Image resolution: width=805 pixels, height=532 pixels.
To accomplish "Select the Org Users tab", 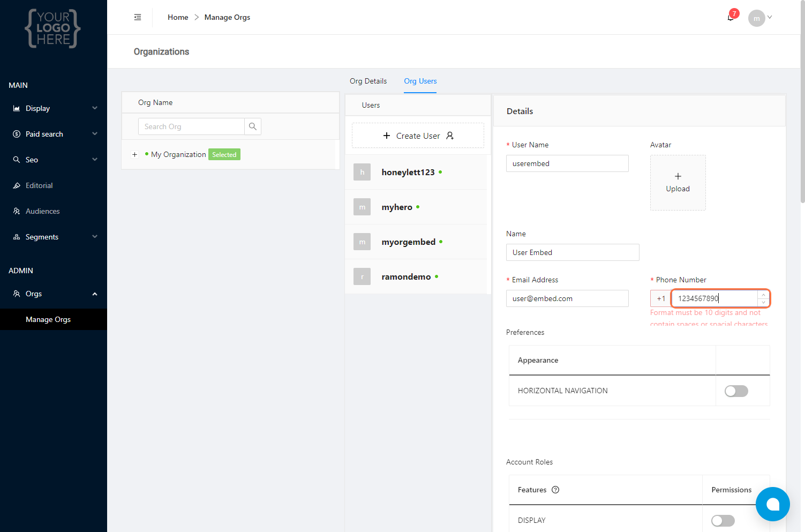I will tap(420, 81).
